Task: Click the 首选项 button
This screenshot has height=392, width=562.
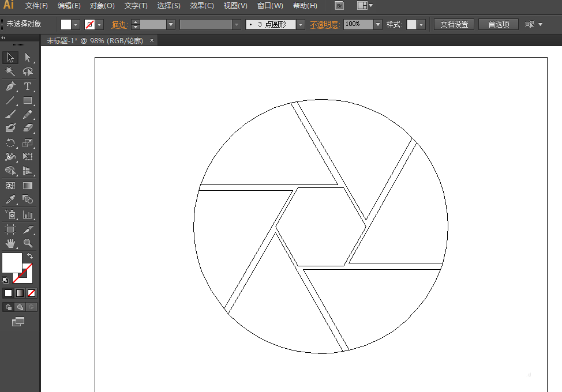Action: [x=499, y=24]
